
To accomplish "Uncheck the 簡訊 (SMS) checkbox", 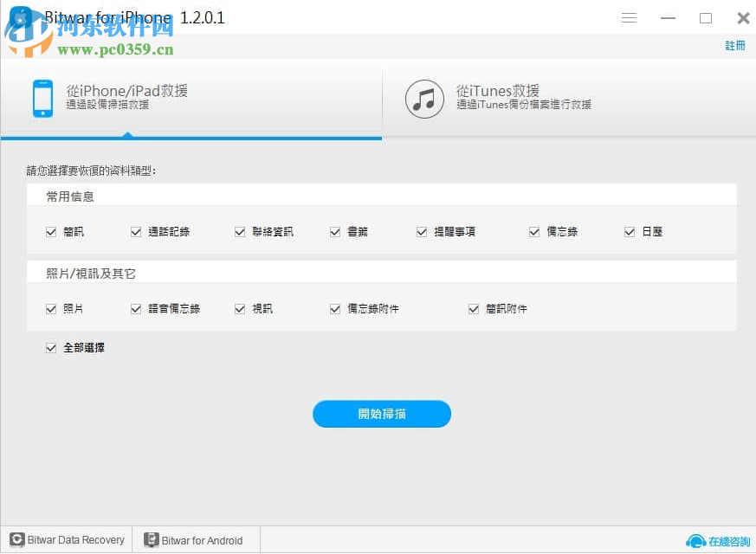I will pos(51,231).
